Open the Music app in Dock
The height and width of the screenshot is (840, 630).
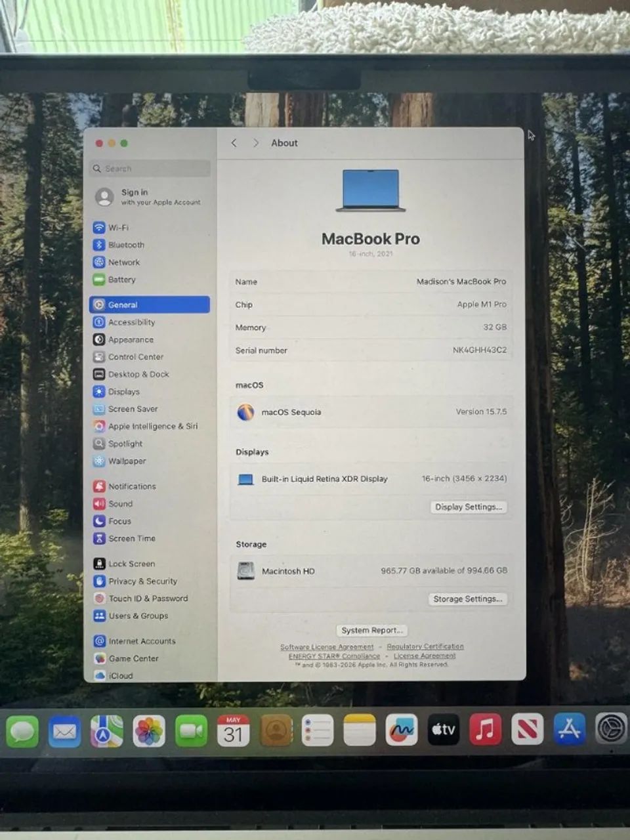pos(485,730)
